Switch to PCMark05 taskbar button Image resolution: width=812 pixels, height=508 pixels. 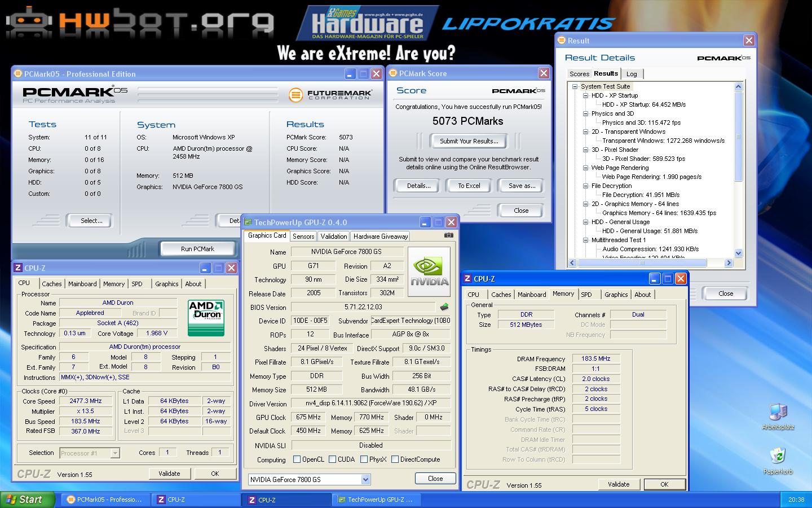pos(105,500)
